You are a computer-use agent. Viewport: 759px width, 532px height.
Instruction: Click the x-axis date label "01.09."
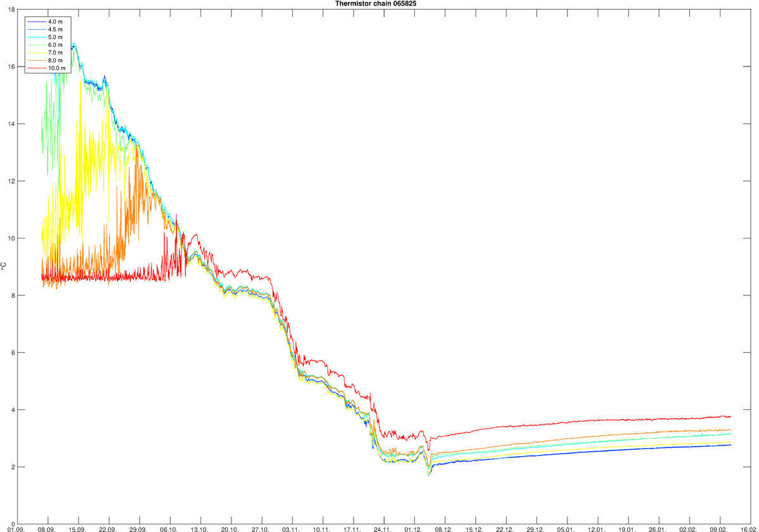16,528
